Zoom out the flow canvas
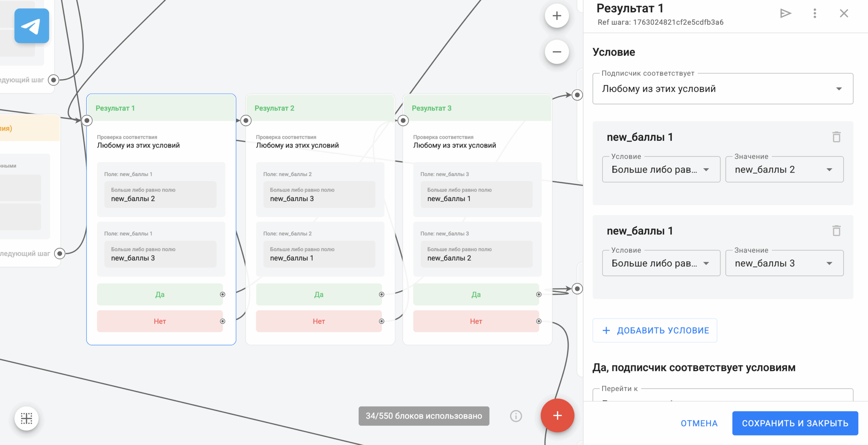 pyautogui.click(x=556, y=52)
